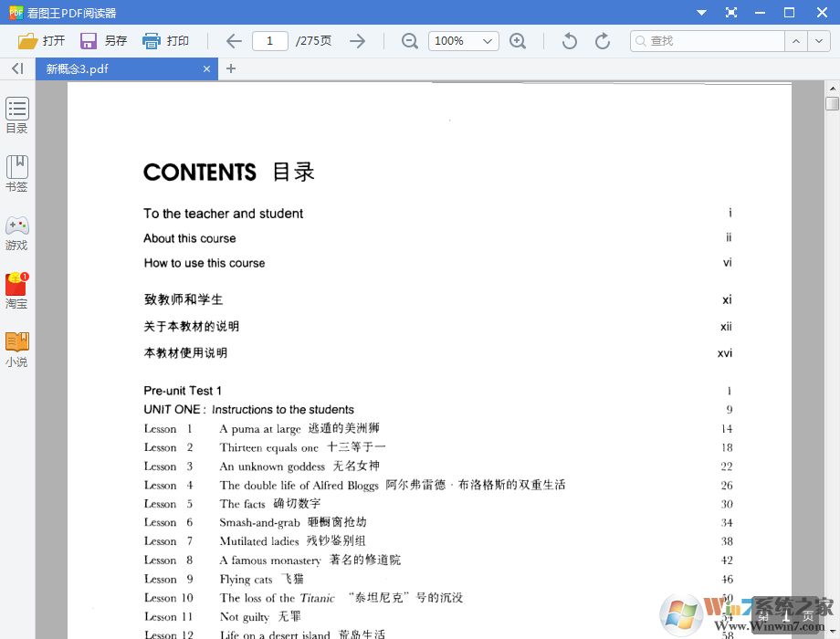Image resolution: width=840 pixels, height=639 pixels.
Task: Add a new tab with plus button
Action: pos(231,68)
